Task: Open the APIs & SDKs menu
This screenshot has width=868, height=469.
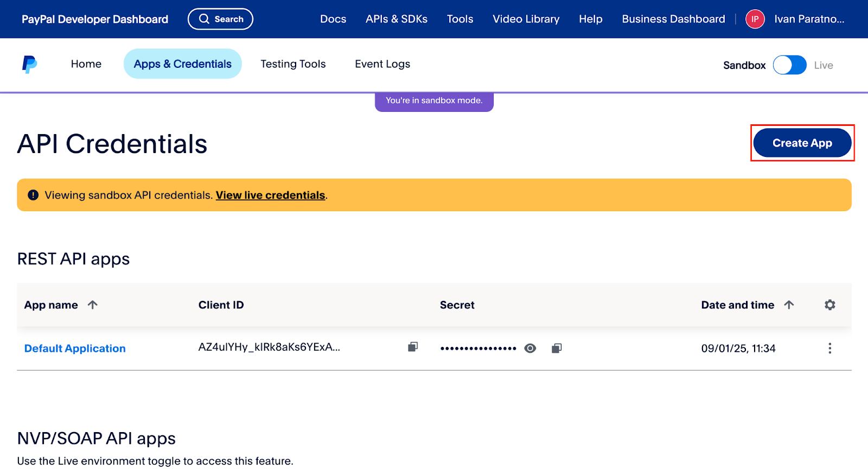Action: click(x=396, y=19)
